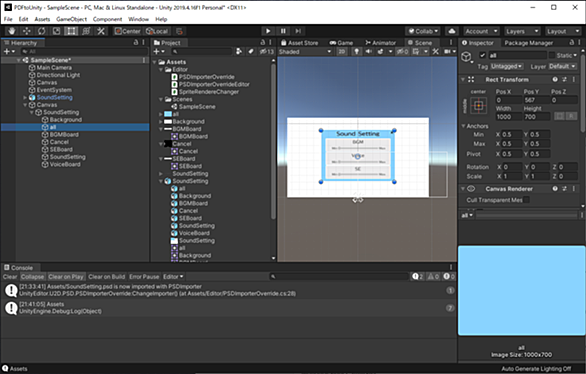Select the Rotate tool
586x374 pixels.
[41, 31]
